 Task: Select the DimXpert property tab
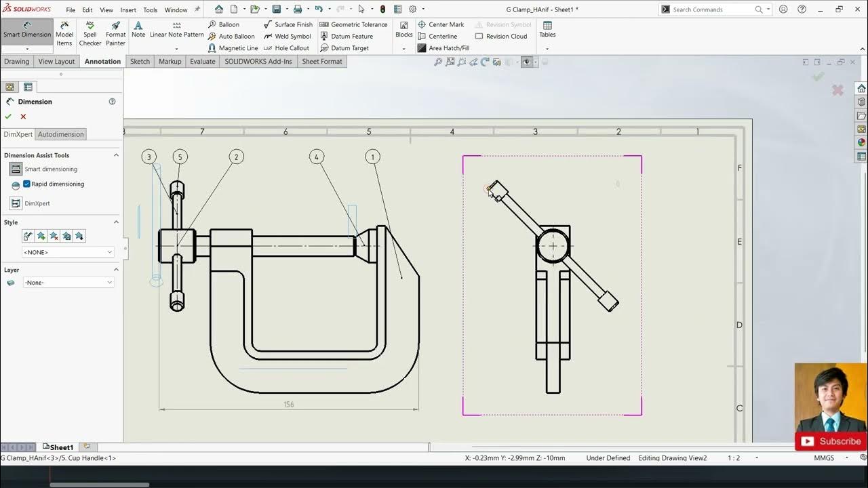(18, 134)
